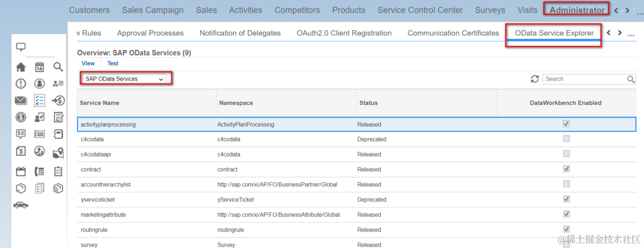Click the speech bubble feed icon
Image resolution: width=644 pixels, height=248 pixels.
[21, 47]
